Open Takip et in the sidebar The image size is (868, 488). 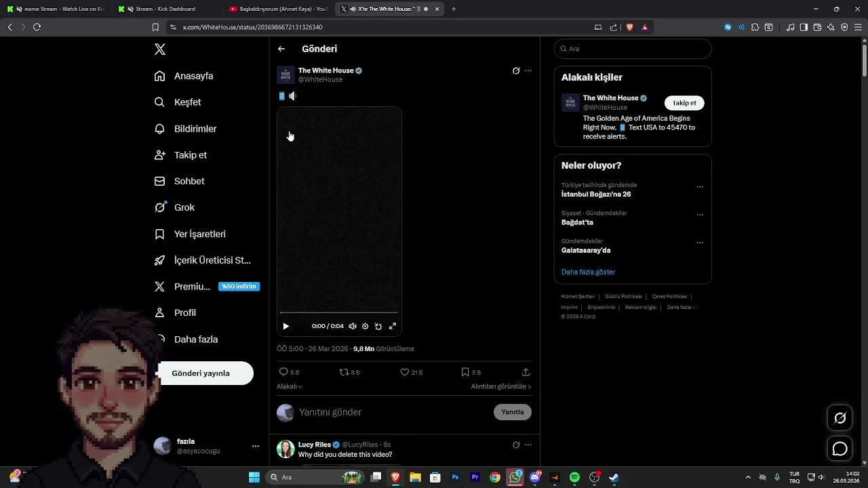click(x=180, y=155)
